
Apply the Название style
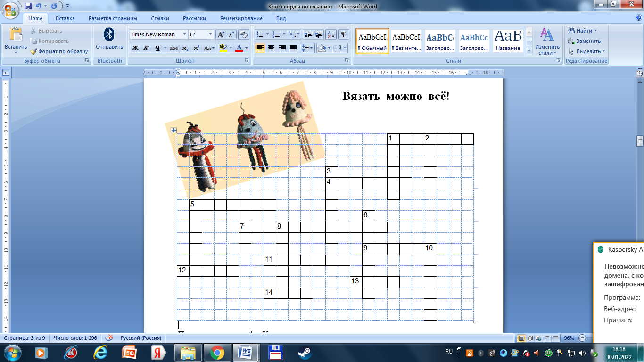(x=508, y=41)
